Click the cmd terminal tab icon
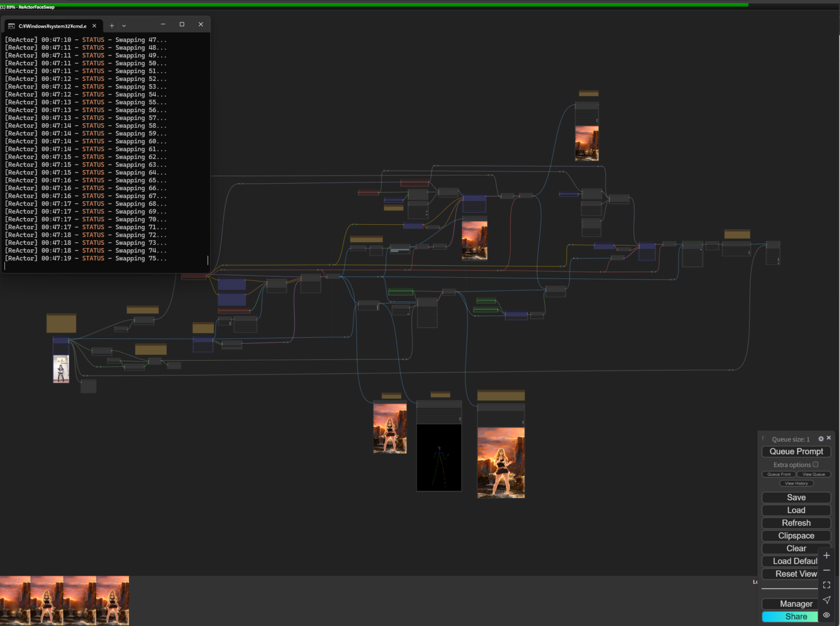The width and height of the screenshot is (840, 626). [x=11, y=26]
